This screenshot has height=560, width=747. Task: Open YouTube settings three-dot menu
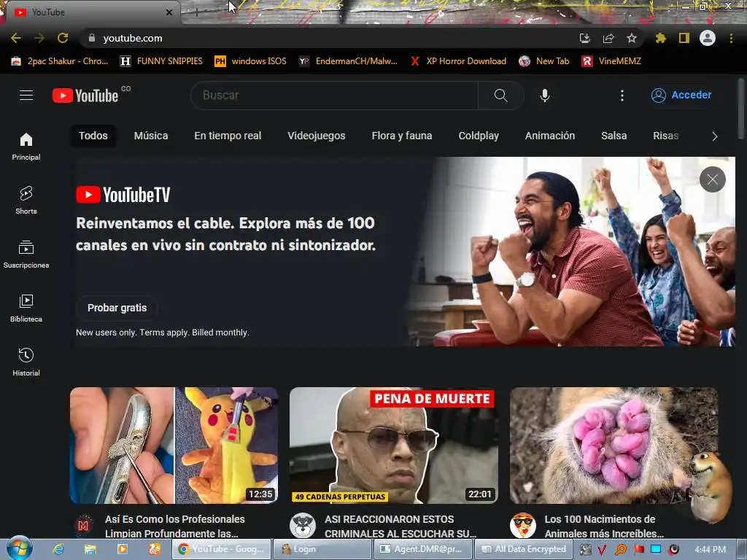coord(622,96)
